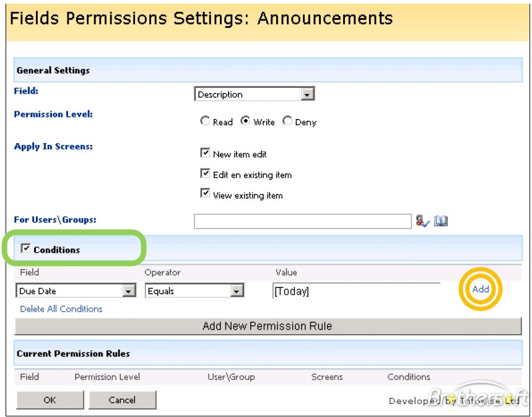Image resolution: width=532 pixels, height=417 pixels.
Task: Click the Developed by Infowise Ltd text
Action: [x=453, y=400]
